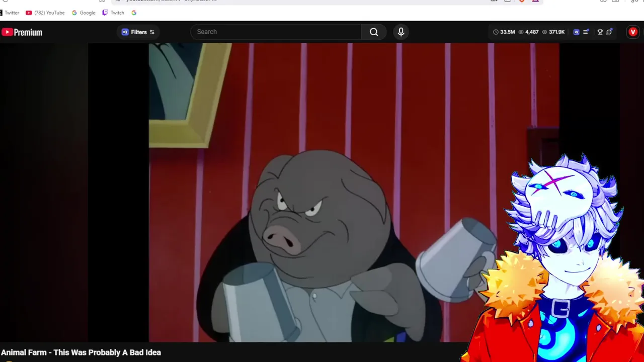Screen dimensions: 644x362
Task: Open the trophy achievements icon
Action: pos(600,32)
